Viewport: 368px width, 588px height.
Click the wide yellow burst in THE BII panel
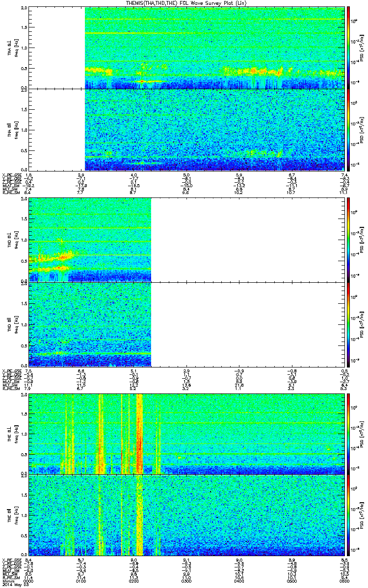(x=139, y=515)
